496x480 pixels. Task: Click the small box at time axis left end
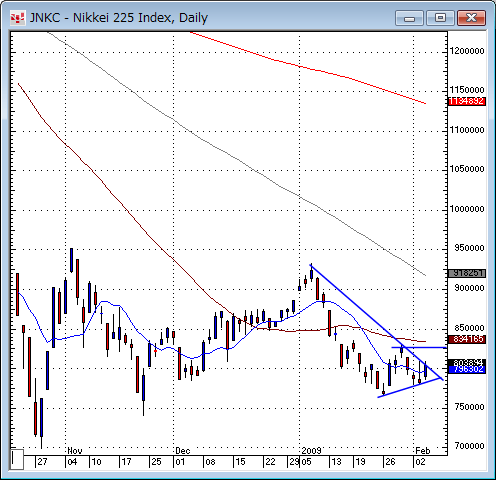[17, 459]
